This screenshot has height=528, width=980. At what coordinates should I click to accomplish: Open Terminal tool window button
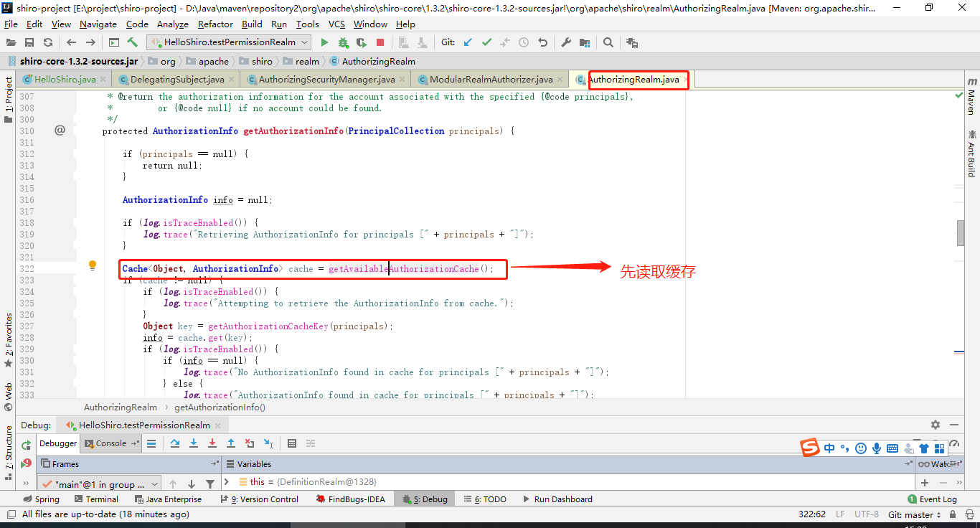point(96,499)
